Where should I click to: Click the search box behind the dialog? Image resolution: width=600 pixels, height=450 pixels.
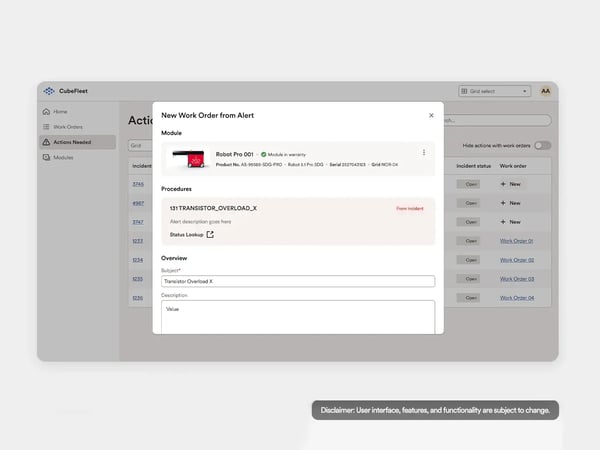(x=497, y=120)
